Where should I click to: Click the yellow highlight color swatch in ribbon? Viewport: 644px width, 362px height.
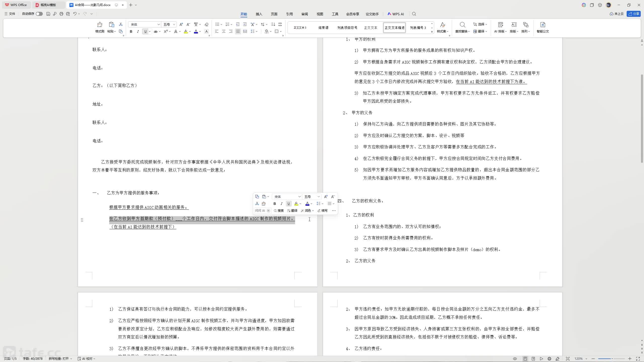tap(186, 31)
